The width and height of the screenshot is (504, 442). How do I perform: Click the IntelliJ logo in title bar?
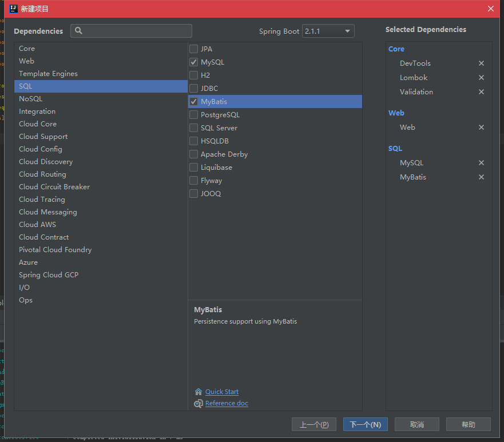pyautogui.click(x=14, y=9)
